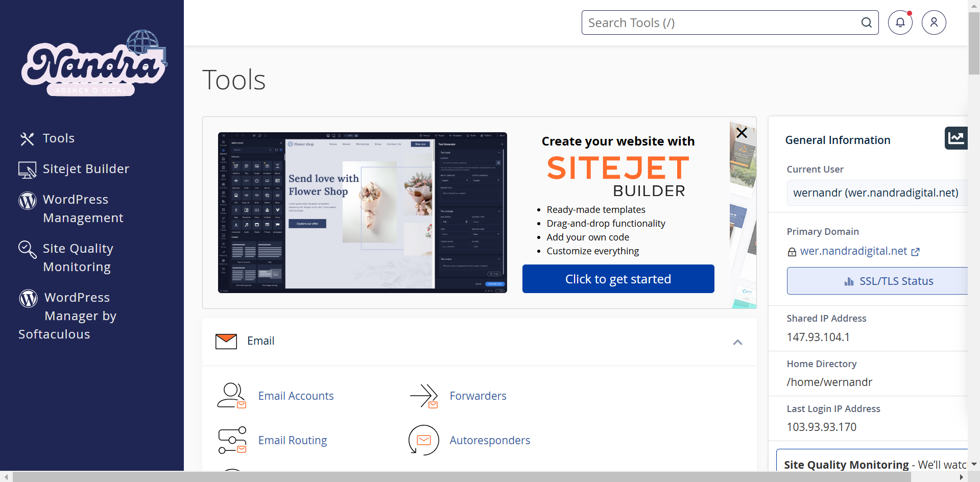Click the Nandra Agency Digital logo
The width and height of the screenshot is (980, 482).
coord(94,63)
